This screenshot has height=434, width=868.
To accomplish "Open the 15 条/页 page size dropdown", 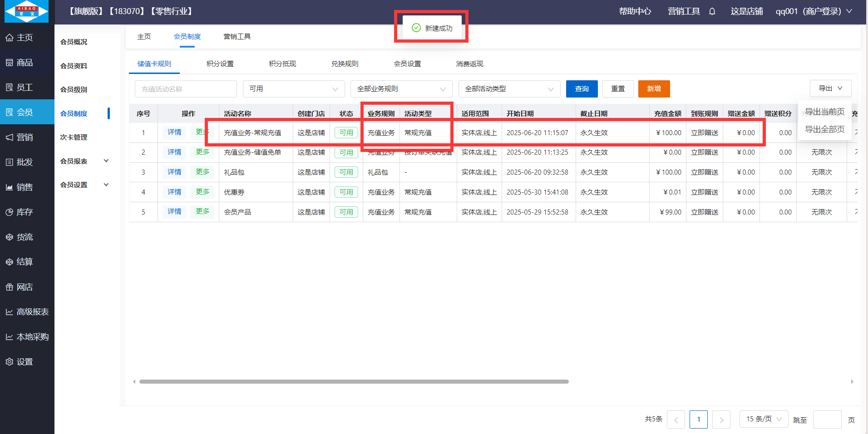I will [764, 419].
